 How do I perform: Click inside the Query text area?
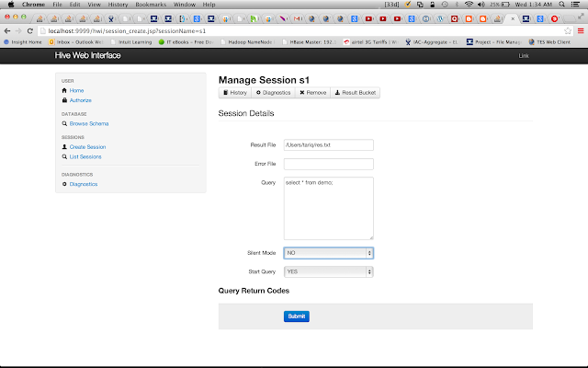(x=329, y=209)
